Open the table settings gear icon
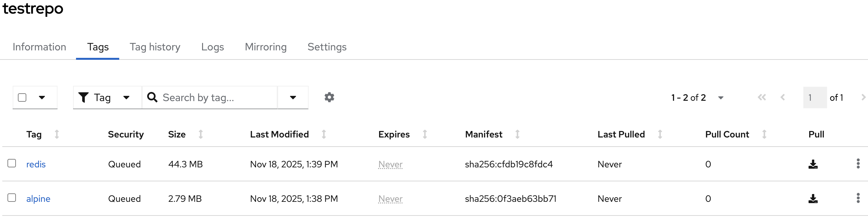This screenshot has width=868, height=221. 329,97
